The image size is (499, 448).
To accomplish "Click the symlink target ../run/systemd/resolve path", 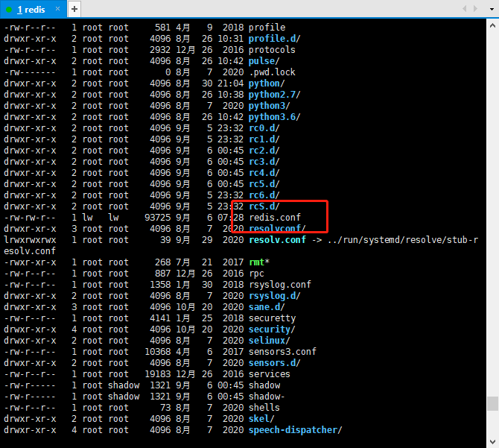I will click(x=403, y=240).
